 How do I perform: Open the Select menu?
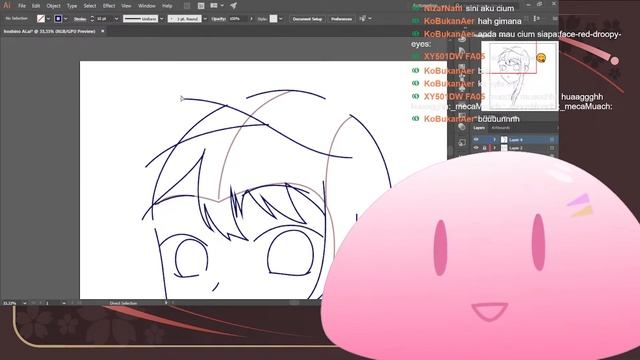pyautogui.click(x=90, y=6)
